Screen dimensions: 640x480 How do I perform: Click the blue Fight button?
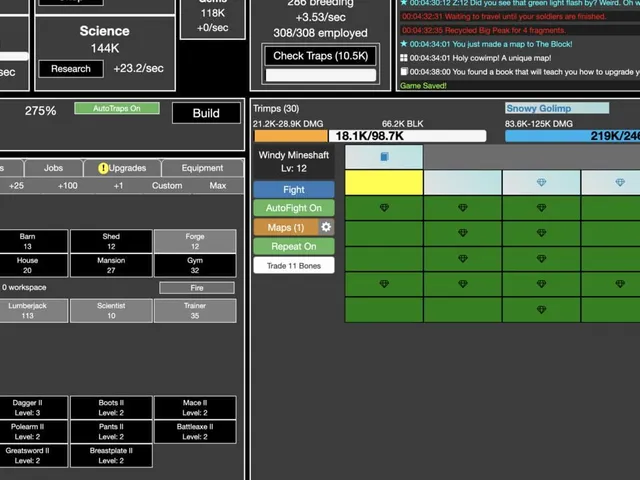click(294, 189)
